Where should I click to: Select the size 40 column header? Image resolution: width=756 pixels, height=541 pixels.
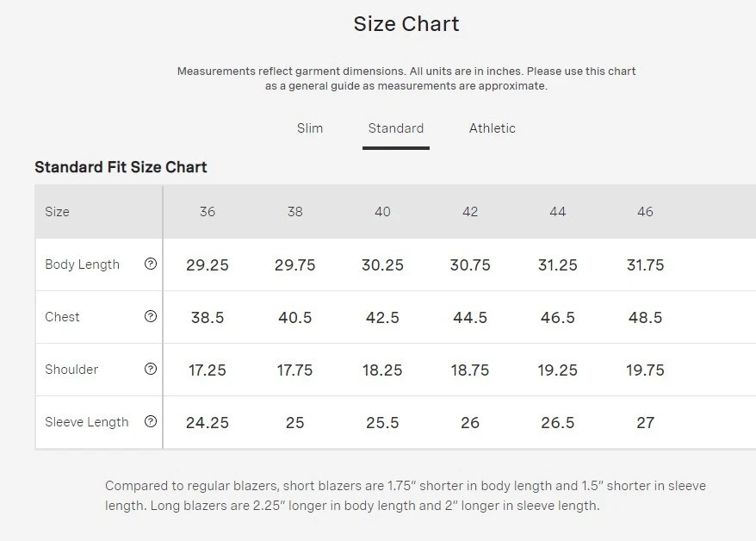point(383,212)
